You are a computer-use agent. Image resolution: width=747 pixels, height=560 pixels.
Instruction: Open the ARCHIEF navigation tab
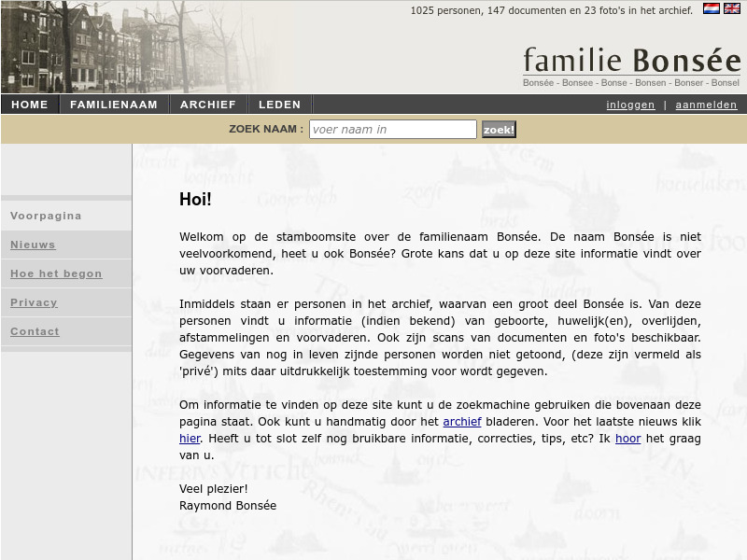click(207, 104)
